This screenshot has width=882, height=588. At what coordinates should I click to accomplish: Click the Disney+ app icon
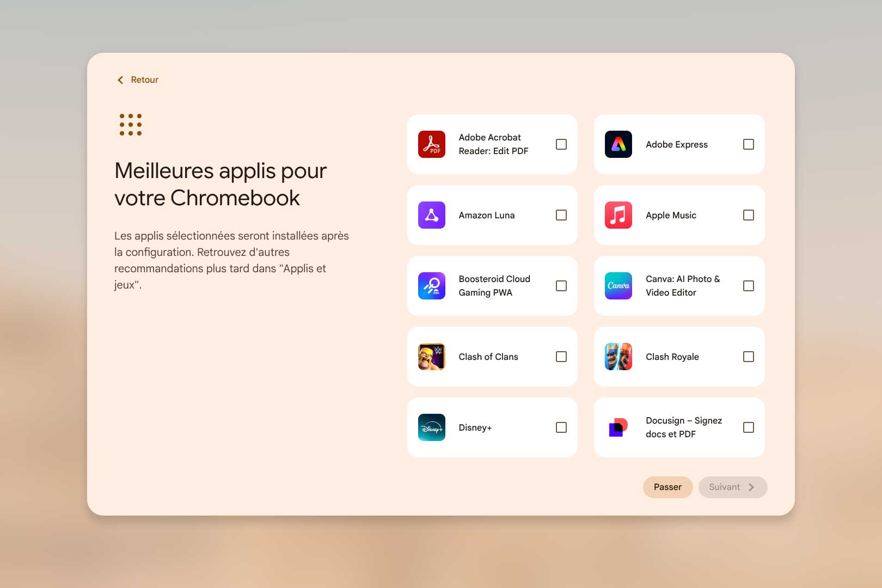(432, 427)
